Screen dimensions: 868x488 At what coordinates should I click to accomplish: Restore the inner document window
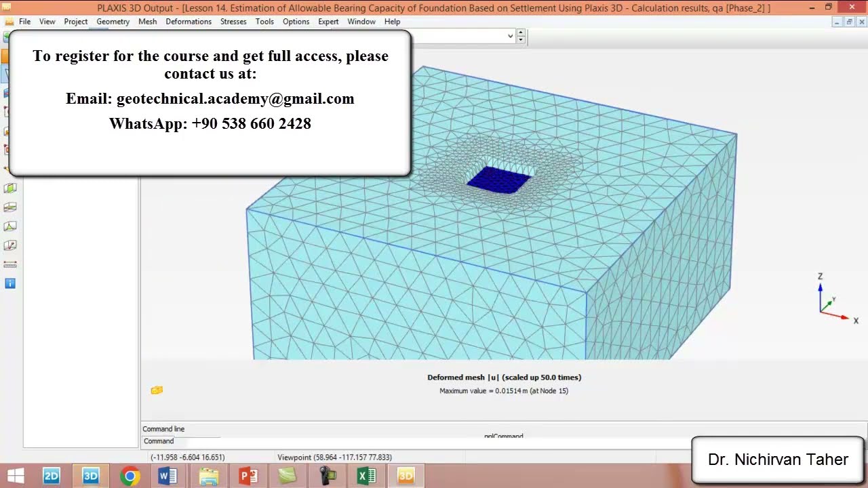pyautogui.click(x=848, y=22)
